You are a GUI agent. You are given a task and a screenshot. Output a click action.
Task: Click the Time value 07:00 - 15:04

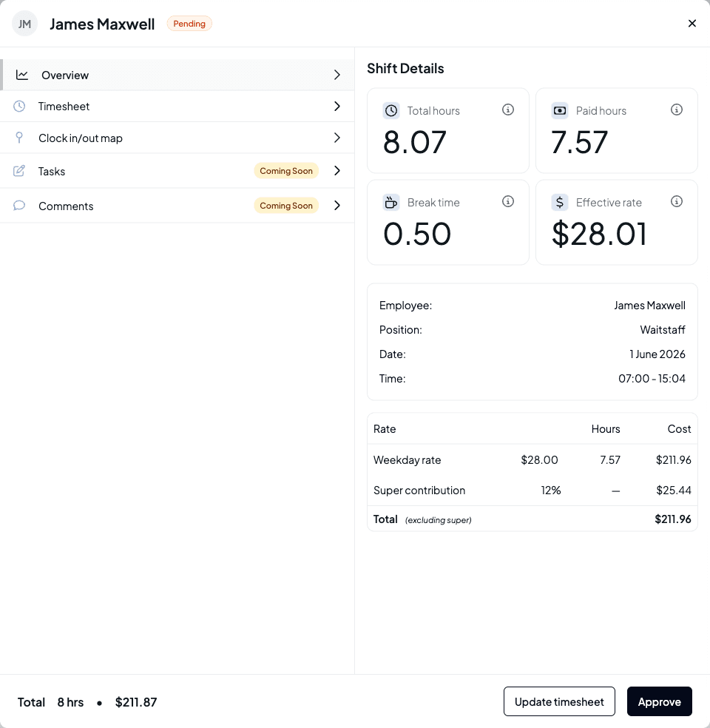point(652,378)
